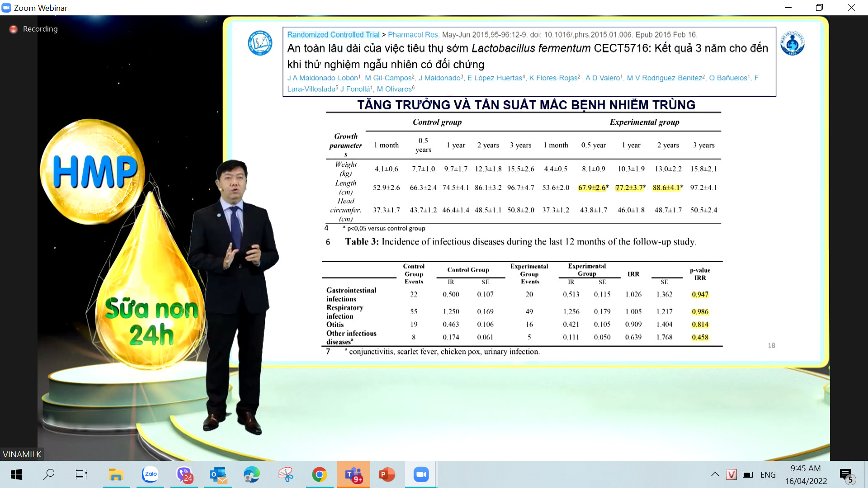Close the Zoom Webinar window
Viewport: 868px width, 488px height.
(x=851, y=8)
